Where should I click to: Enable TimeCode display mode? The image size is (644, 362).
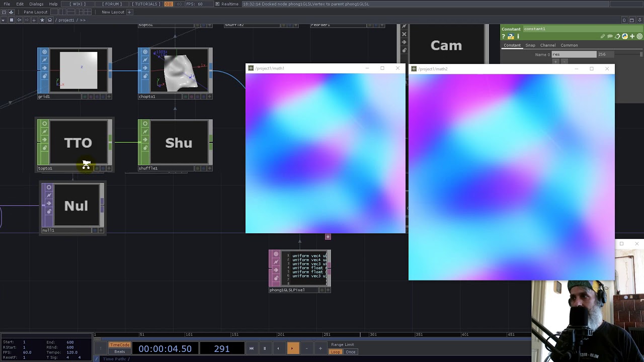click(120, 345)
